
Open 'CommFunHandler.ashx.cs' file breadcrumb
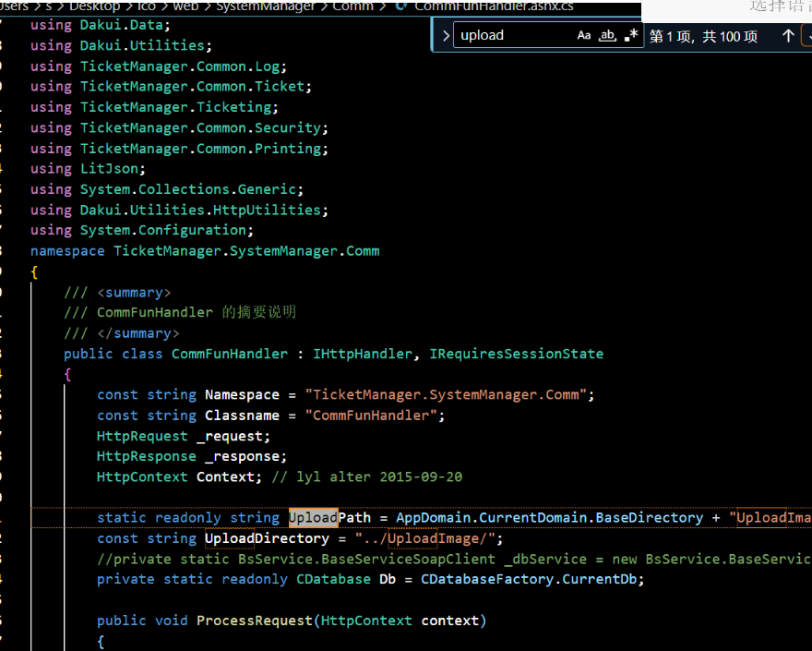point(494,6)
